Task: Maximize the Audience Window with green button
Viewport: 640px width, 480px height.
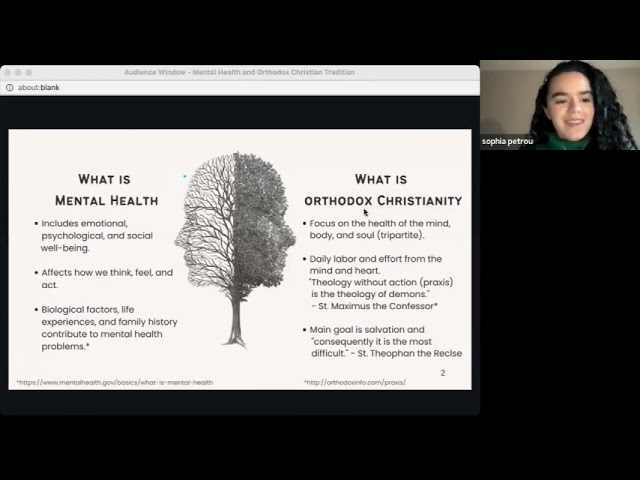Action: coord(29,73)
